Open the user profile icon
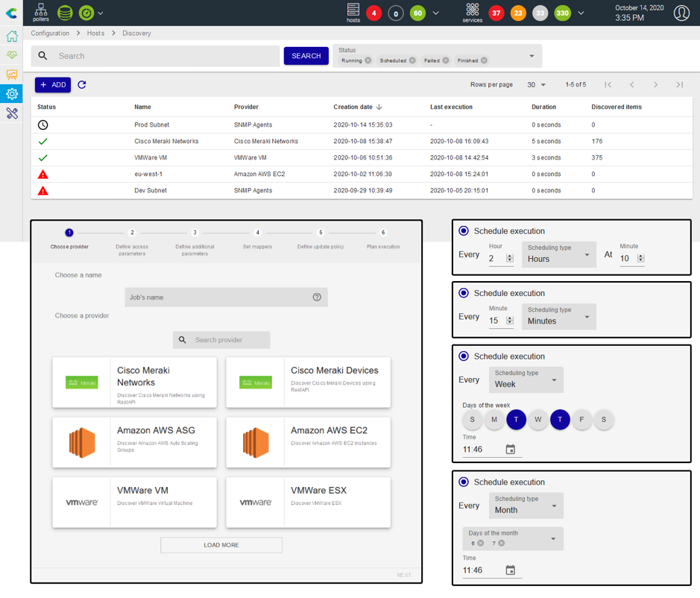This screenshot has height=598, width=700. tap(681, 13)
